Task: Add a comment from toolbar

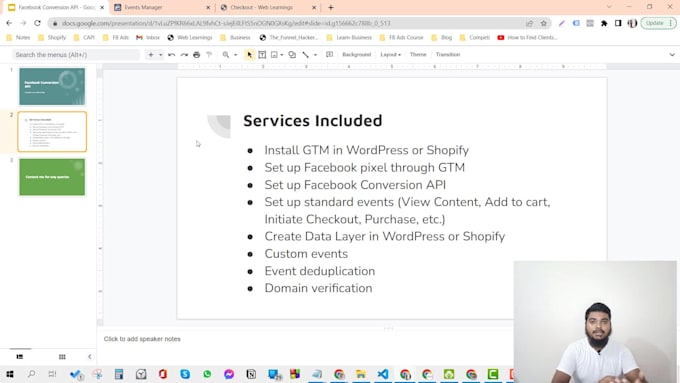Action: click(330, 55)
